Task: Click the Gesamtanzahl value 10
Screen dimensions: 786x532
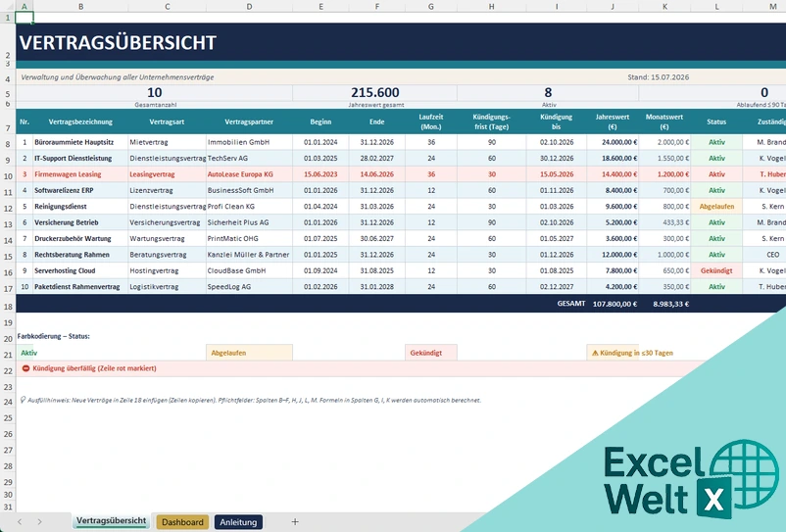Action: click(x=155, y=93)
